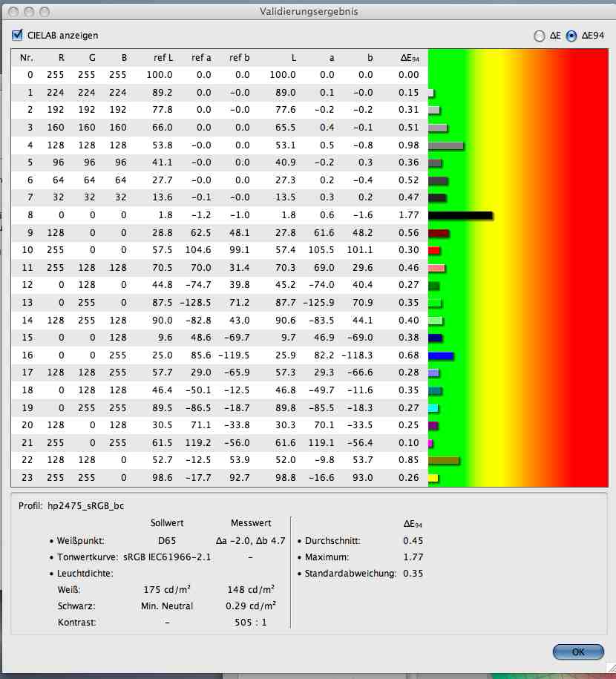This screenshot has height=679, width=616.
Task: Zoom the window with the green button
Action: (x=45, y=12)
